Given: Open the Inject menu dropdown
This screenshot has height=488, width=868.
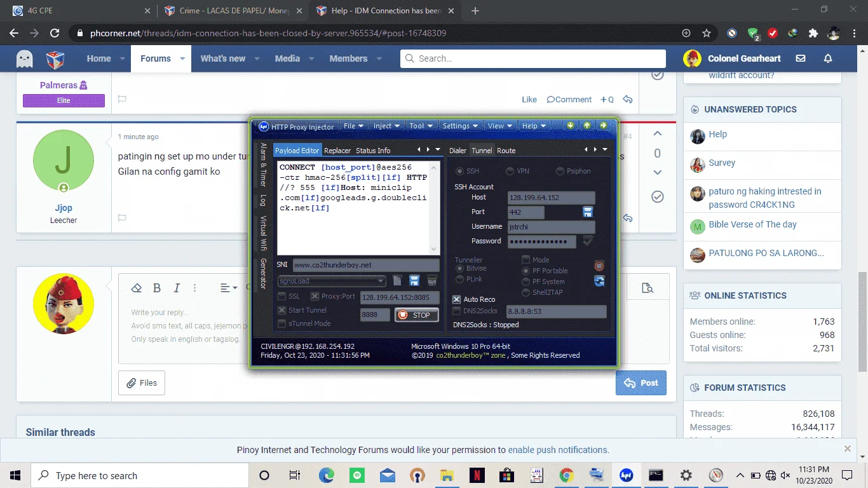Looking at the screenshot, I should point(386,126).
